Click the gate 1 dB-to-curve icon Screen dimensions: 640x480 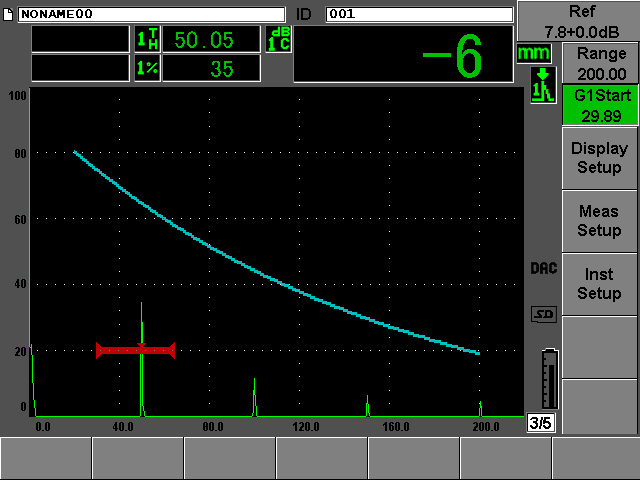pos(277,39)
